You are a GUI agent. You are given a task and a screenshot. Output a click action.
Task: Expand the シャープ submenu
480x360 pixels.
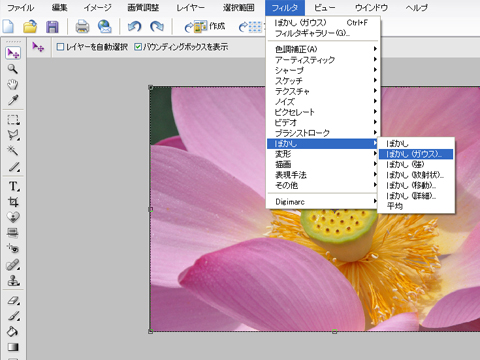click(323, 70)
